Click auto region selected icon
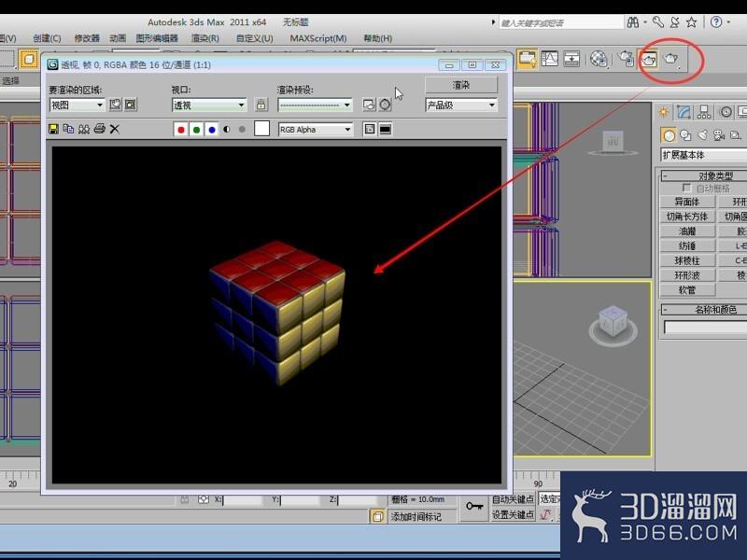The width and height of the screenshot is (747, 560). 131,105
